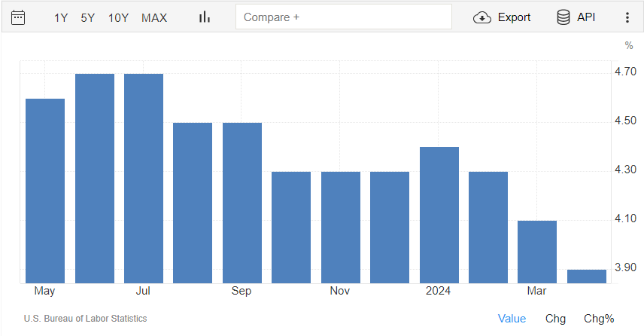Click the Export label
This screenshot has width=644, height=336.
pyautogui.click(x=514, y=17)
